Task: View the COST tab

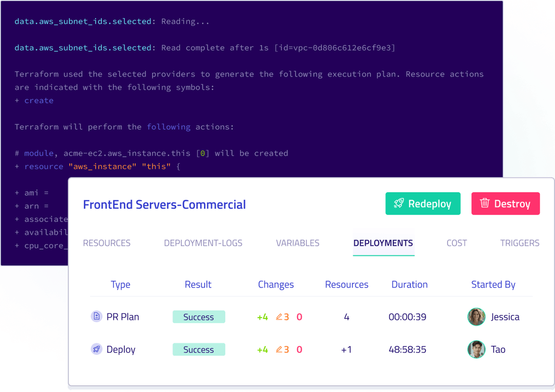Action: (456, 243)
